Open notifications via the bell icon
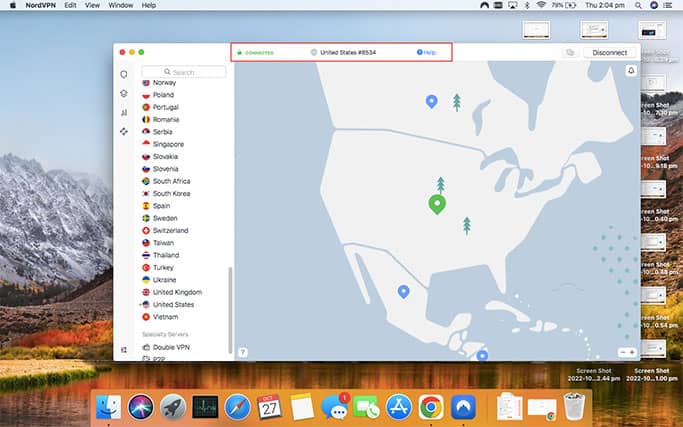 pos(631,70)
